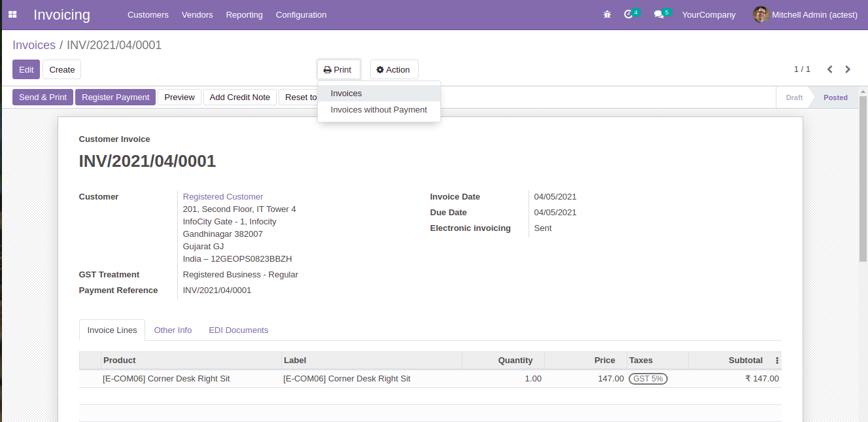Switch to the EDI Documents tab
Image resolution: width=868 pixels, height=422 pixels.
coord(238,330)
